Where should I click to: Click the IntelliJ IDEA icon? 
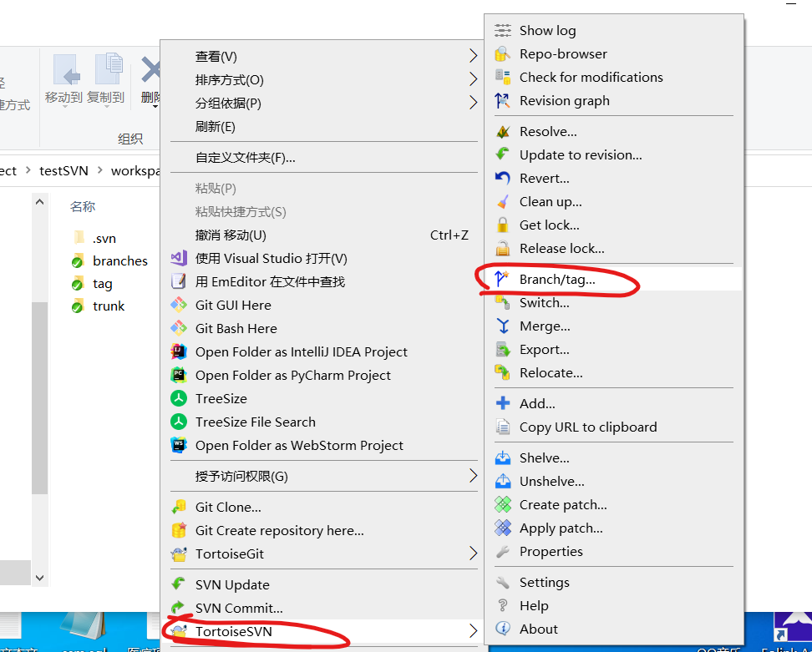179,351
